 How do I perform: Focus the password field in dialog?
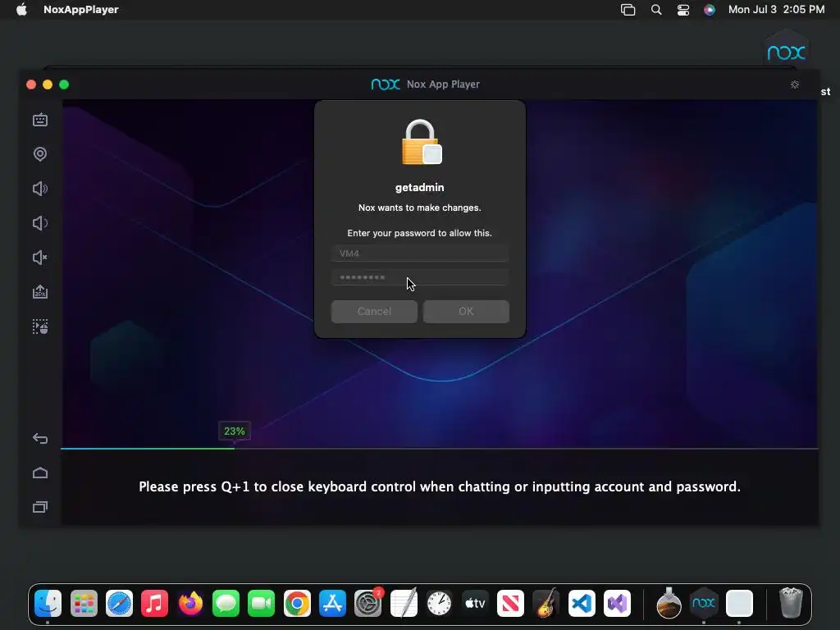coord(419,277)
